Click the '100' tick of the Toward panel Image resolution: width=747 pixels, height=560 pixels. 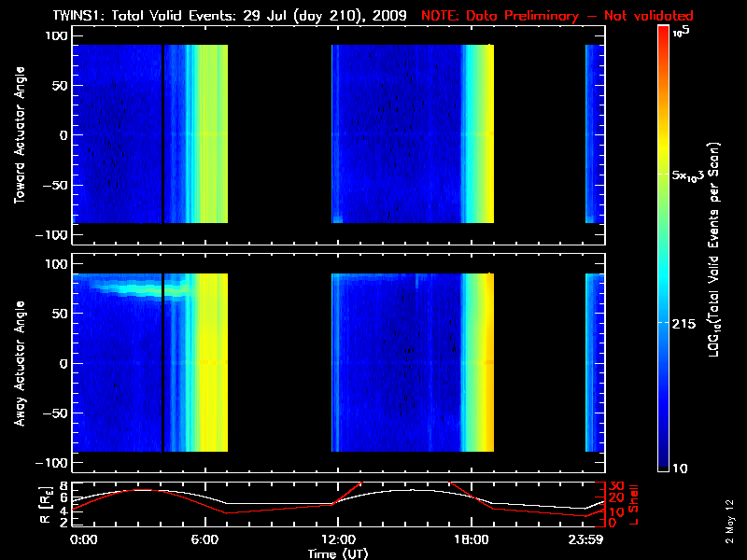(x=56, y=35)
